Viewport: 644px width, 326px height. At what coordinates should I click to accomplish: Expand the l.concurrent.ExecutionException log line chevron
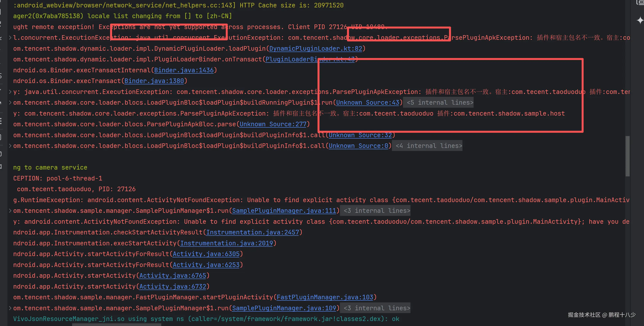pyautogui.click(x=10, y=38)
